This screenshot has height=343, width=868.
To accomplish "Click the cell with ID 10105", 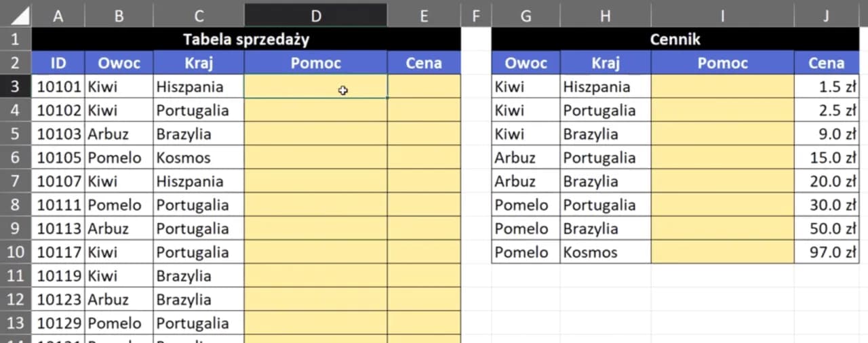I will click(58, 158).
